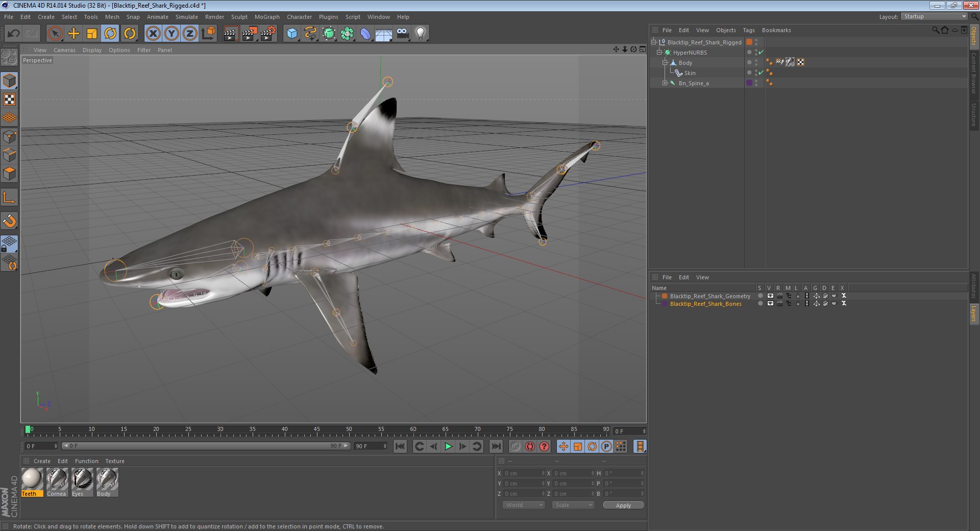Open the Simulate menu
This screenshot has height=531, width=980.
(187, 17)
